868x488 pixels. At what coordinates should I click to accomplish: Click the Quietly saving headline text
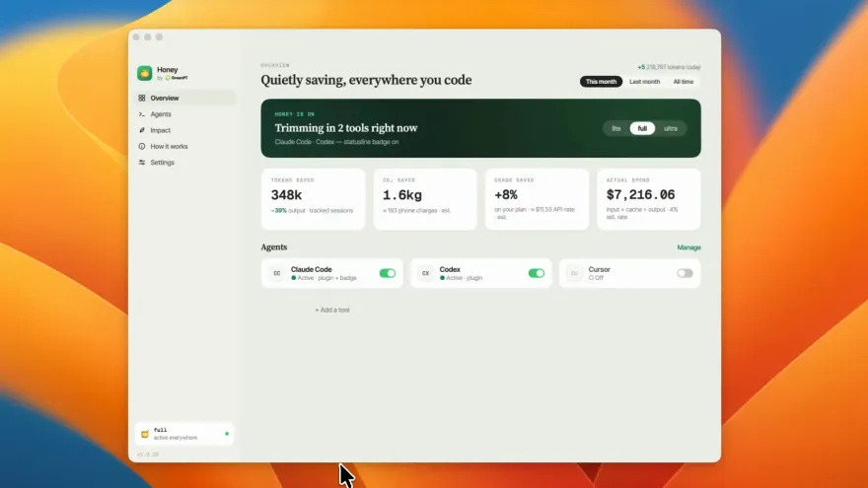[x=367, y=80]
